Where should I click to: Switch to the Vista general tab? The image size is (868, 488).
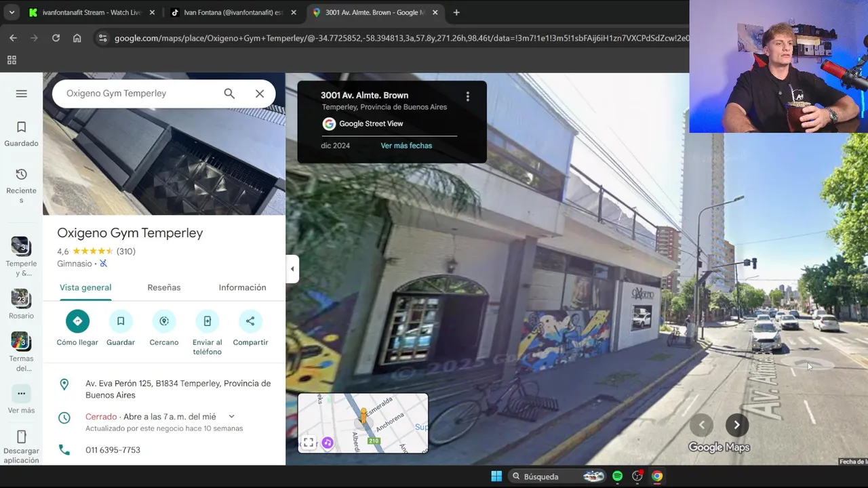click(x=85, y=287)
